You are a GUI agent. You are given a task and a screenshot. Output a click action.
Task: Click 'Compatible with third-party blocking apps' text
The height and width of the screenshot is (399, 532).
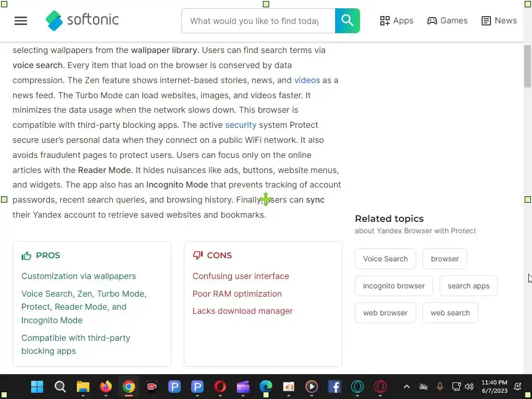click(76, 344)
